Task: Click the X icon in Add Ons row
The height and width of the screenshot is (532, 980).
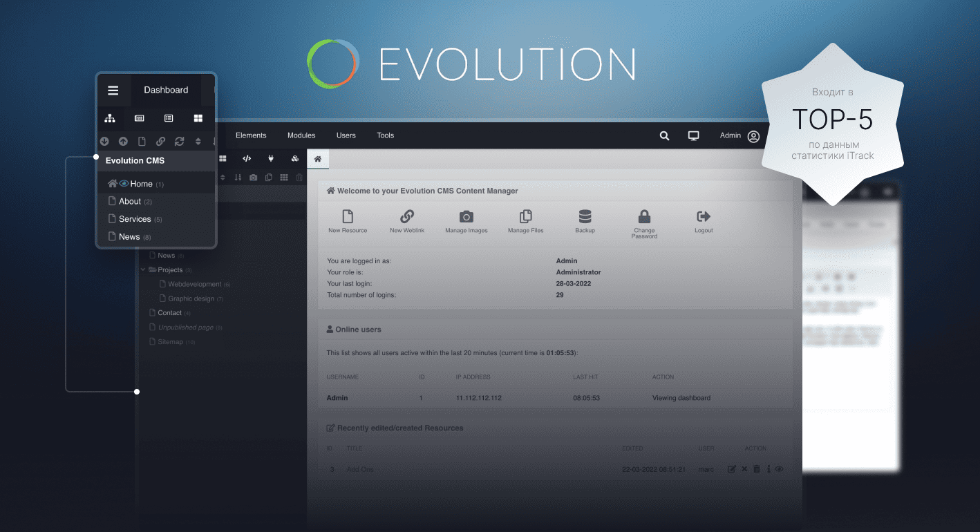Action: coord(744,469)
